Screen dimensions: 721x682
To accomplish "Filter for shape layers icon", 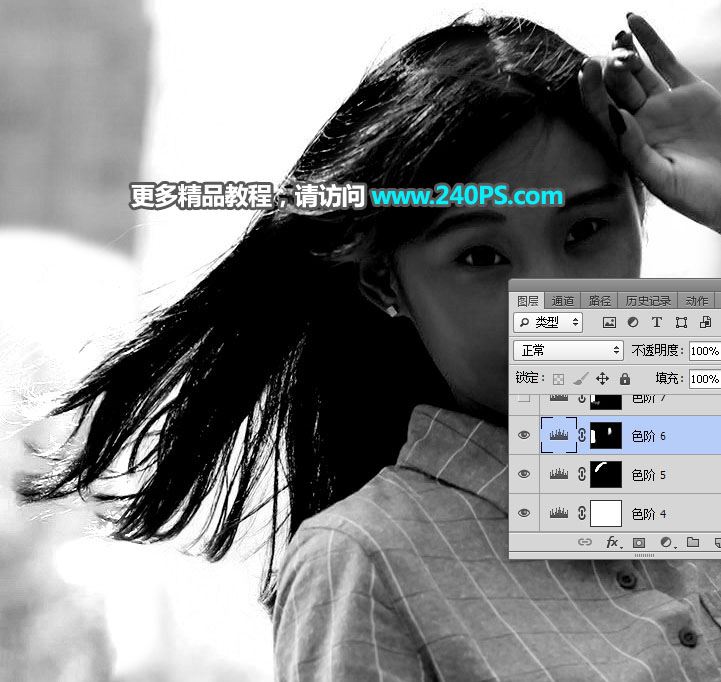I will coord(681,323).
